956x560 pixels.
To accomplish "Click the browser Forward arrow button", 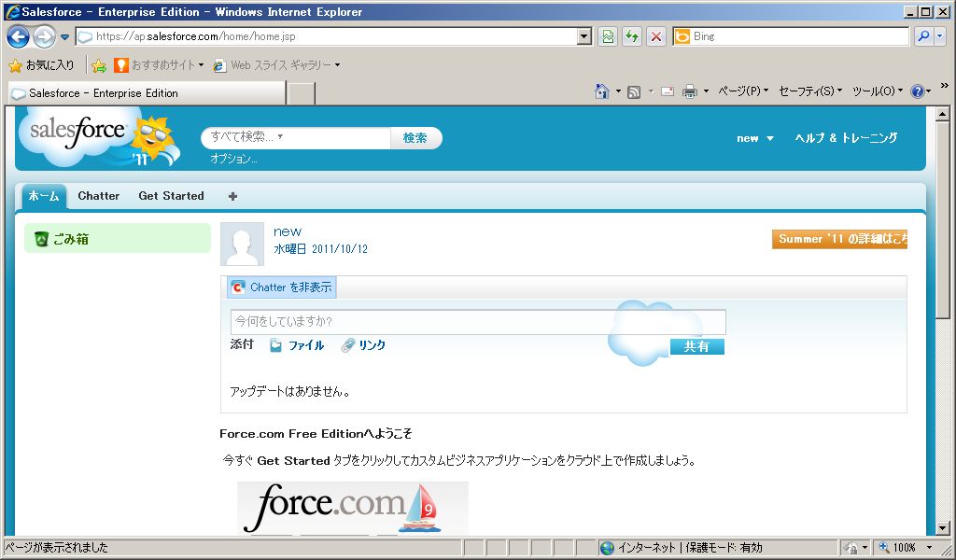I will (44, 36).
